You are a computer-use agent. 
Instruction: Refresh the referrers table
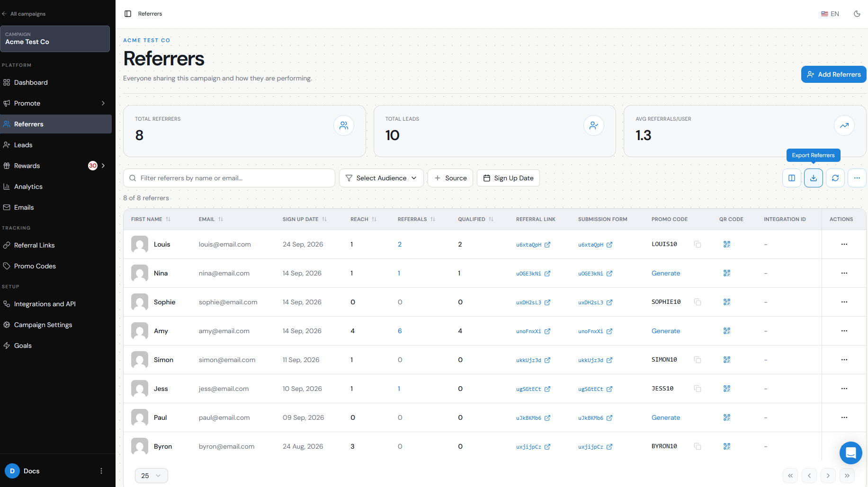835,178
